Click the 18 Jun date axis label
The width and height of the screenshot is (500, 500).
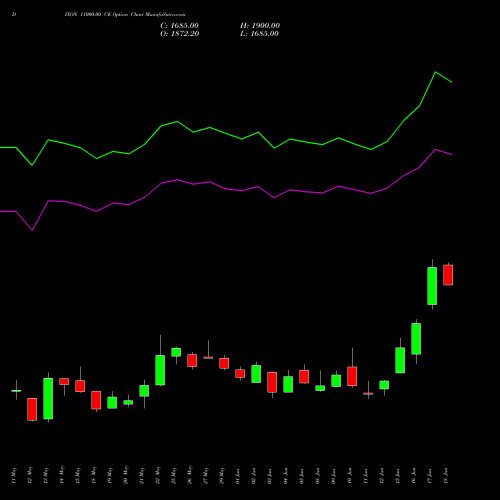click(x=446, y=476)
